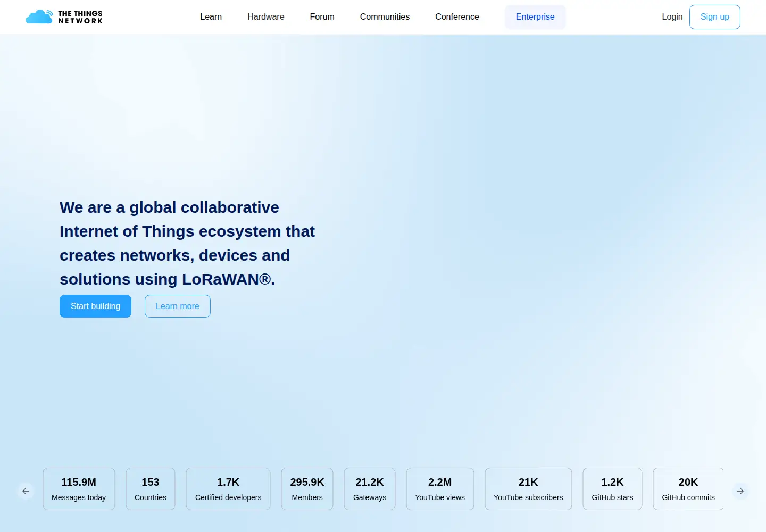This screenshot has width=766, height=532.
Task: Advance stats carousel with right arrow
Action: 740,491
